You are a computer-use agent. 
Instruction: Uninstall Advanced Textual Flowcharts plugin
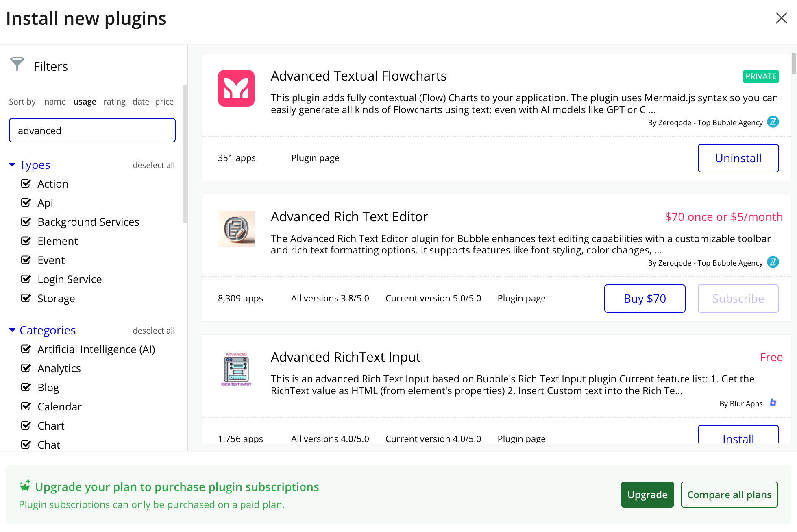point(738,158)
